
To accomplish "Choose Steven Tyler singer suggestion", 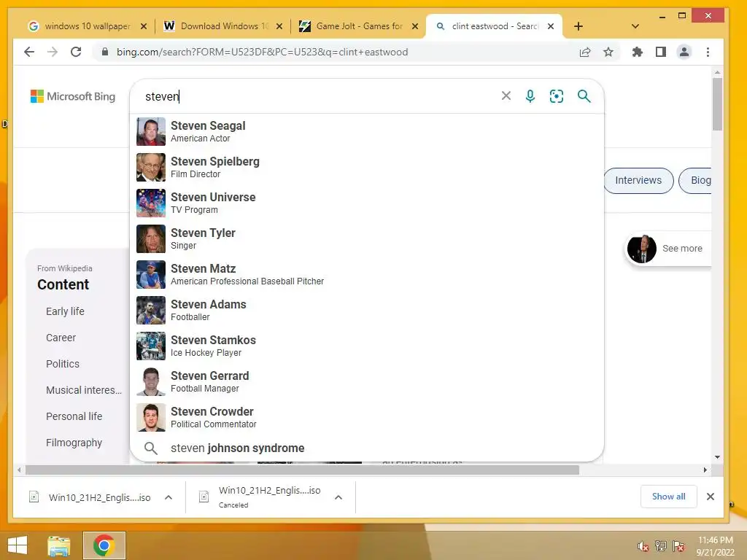I will [367, 238].
